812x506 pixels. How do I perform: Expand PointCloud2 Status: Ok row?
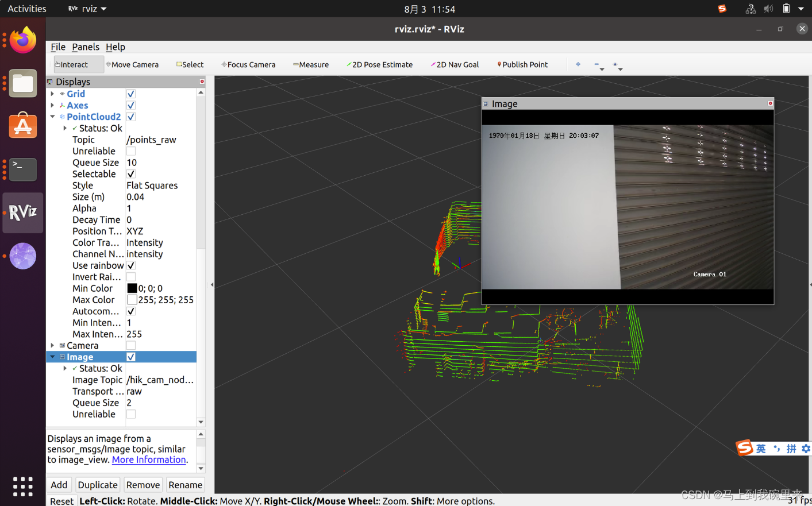click(65, 128)
